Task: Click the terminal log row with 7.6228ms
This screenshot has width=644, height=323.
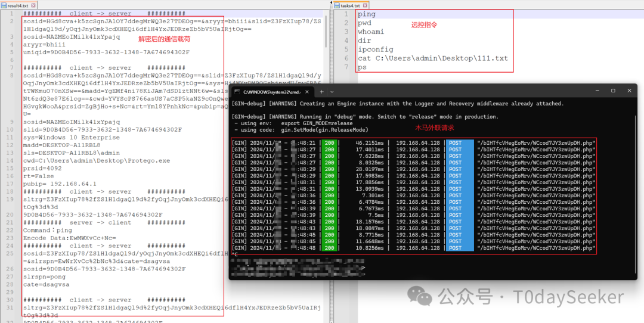Action: click(414, 156)
